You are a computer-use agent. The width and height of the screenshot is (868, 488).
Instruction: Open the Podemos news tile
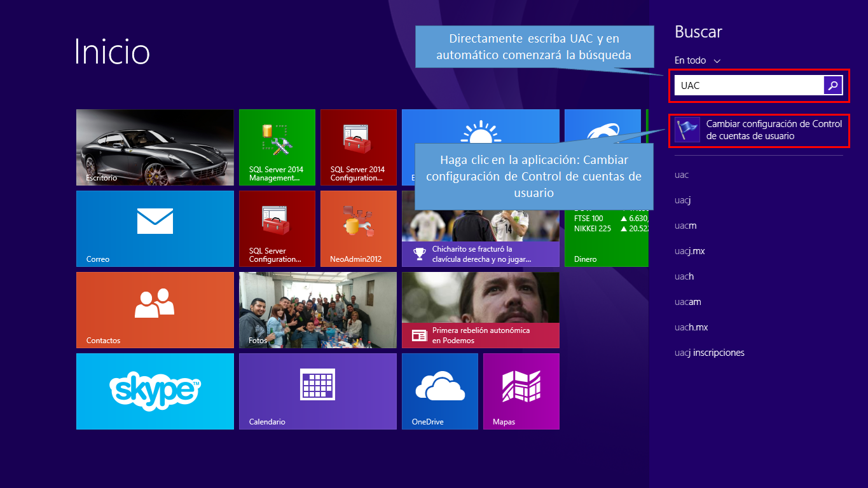(x=481, y=310)
